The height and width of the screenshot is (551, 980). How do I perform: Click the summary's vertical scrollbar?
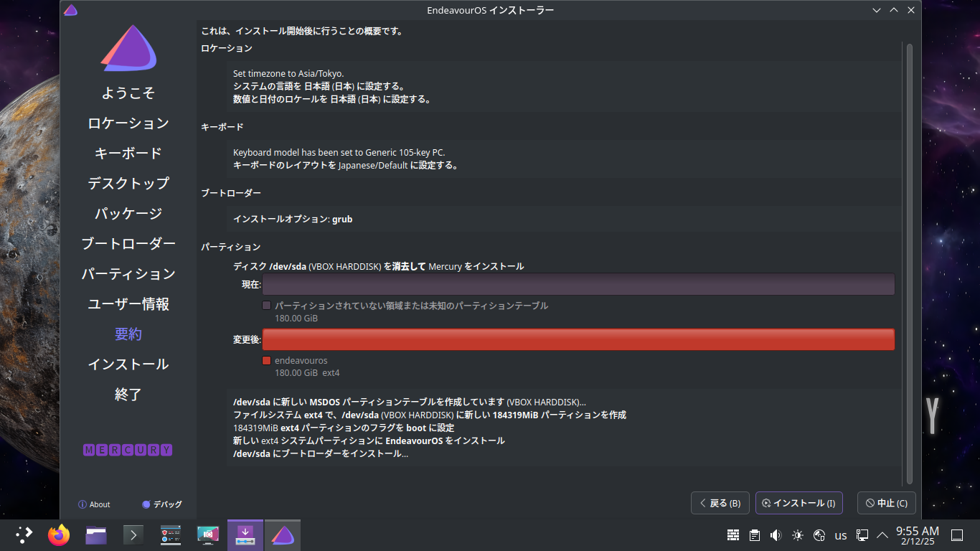(910, 263)
